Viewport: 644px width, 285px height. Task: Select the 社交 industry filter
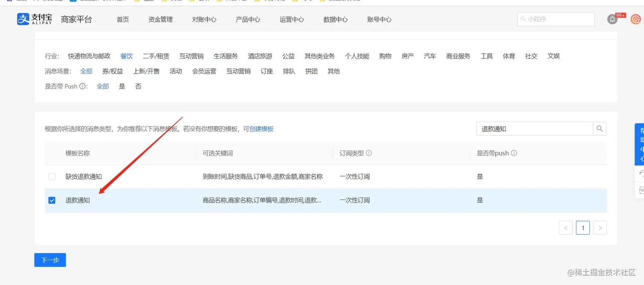[531, 56]
